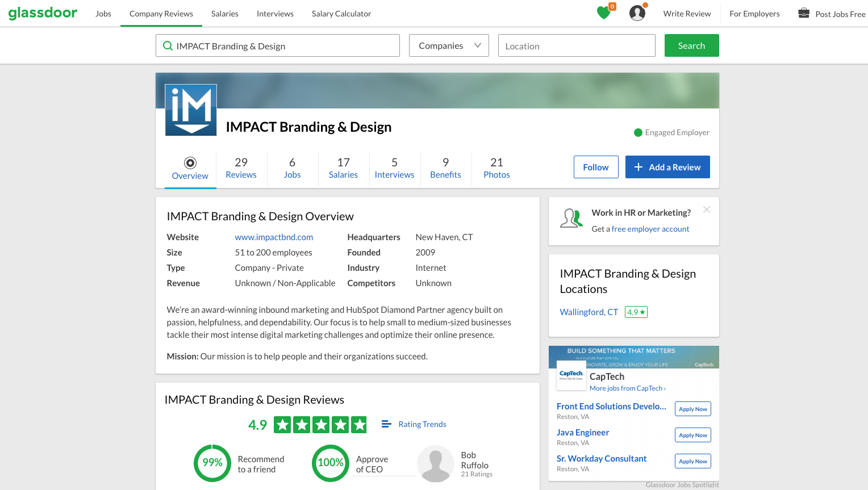The image size is (868, 490).
Task: Click the briefcase Post Jobs icon
Action: point(804,13)
